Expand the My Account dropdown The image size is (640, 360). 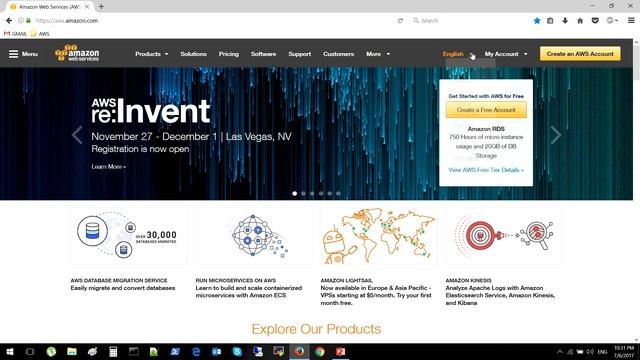[506, 54]
